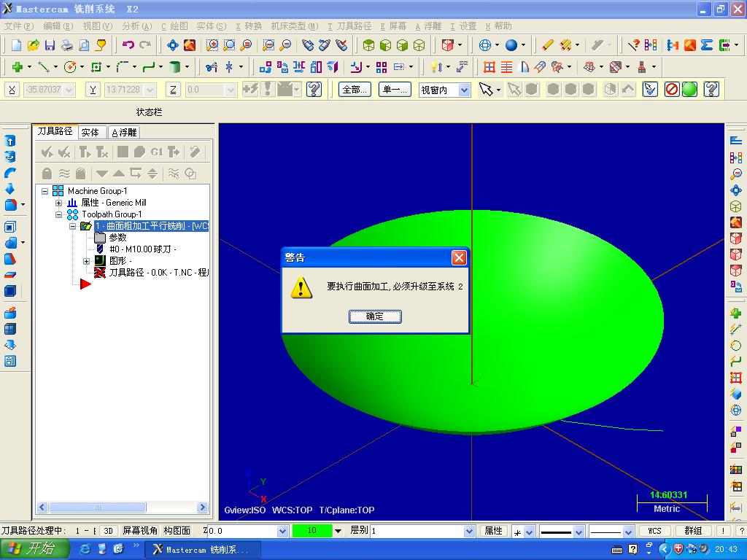Open the 编辑 (Edit) menu
This screenshot has height=560, width=747.
[x=58, y=26]
